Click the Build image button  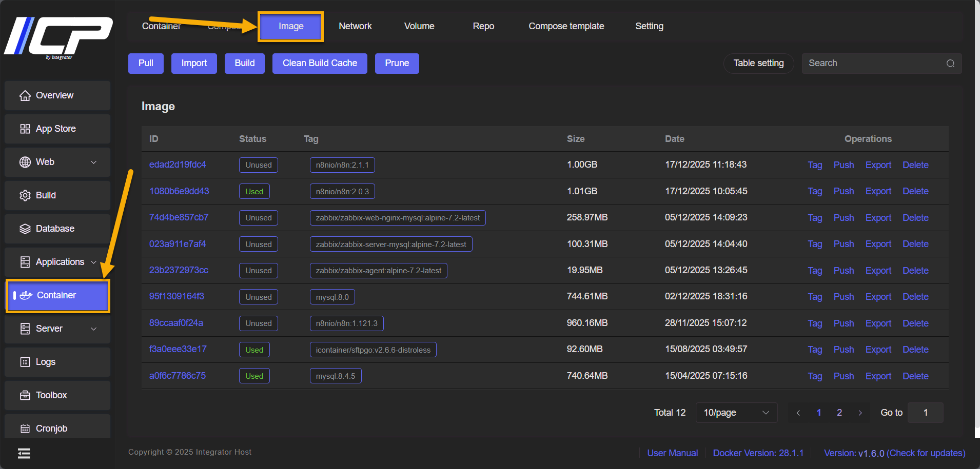(x=245, y=64)
